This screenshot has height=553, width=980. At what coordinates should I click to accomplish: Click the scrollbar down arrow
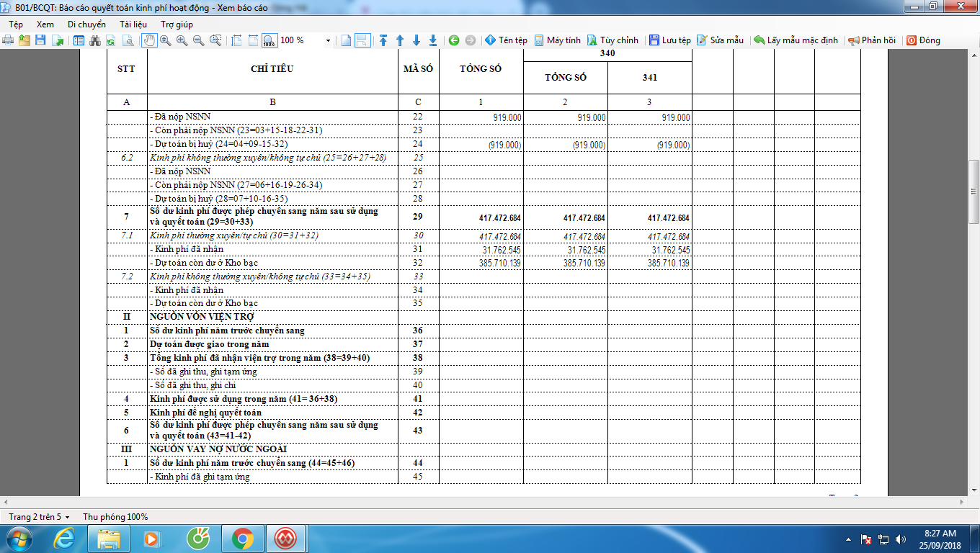tap(974, 492)
